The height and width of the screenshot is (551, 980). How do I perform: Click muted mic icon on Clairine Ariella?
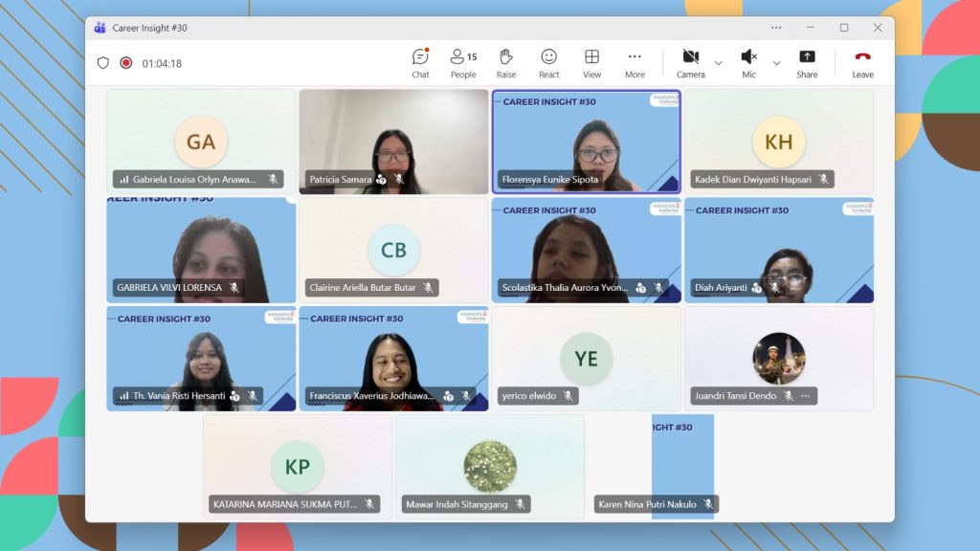[x=428, y=287]
